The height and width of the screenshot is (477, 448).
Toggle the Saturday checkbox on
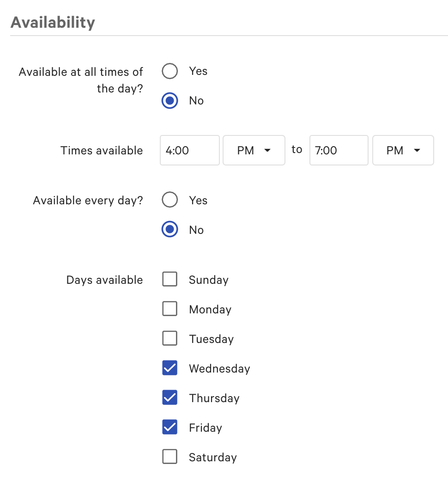pos(170,457)
